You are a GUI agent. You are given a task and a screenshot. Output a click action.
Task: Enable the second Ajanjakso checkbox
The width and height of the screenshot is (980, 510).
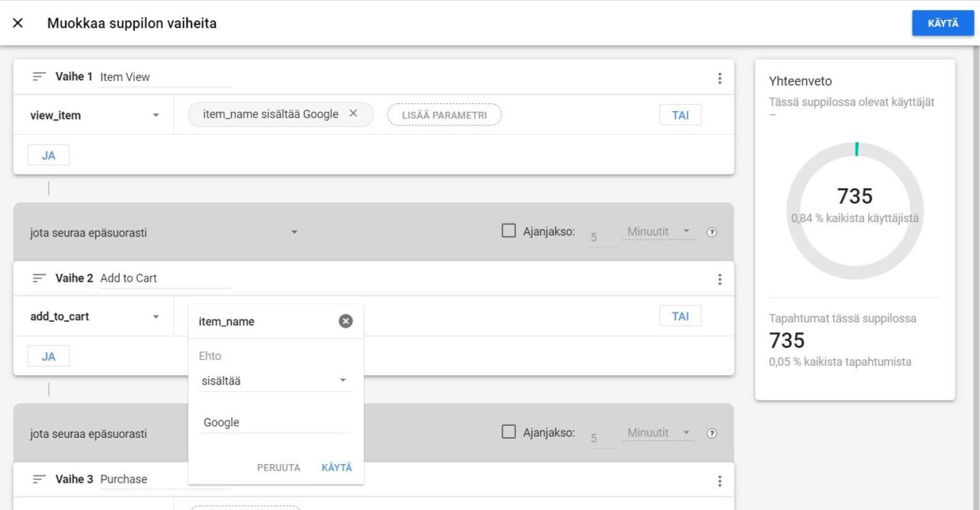pyautogui.click(x=508, y=432)
